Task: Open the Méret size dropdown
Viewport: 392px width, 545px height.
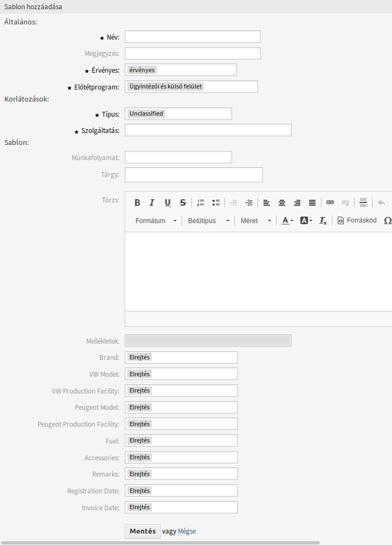Action: click(256, 221)
